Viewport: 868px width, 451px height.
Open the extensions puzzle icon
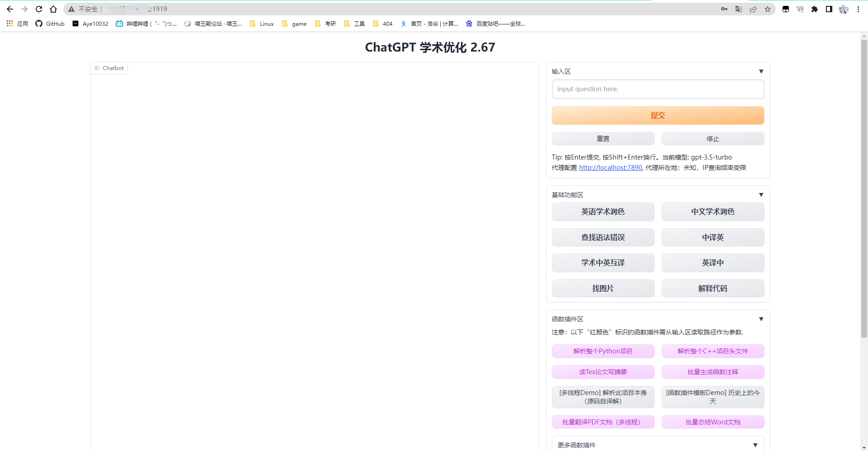(815, 9)
